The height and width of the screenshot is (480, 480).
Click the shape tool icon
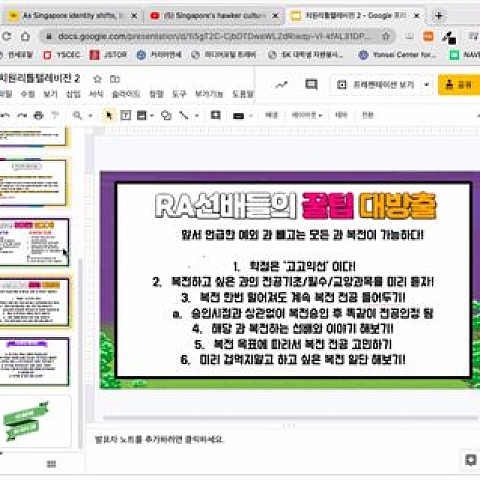coord(166,116)
